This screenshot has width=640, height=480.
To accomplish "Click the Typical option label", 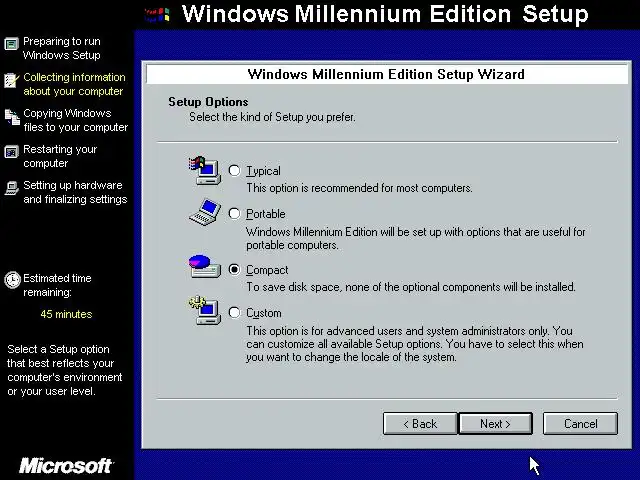I will 263,171.
